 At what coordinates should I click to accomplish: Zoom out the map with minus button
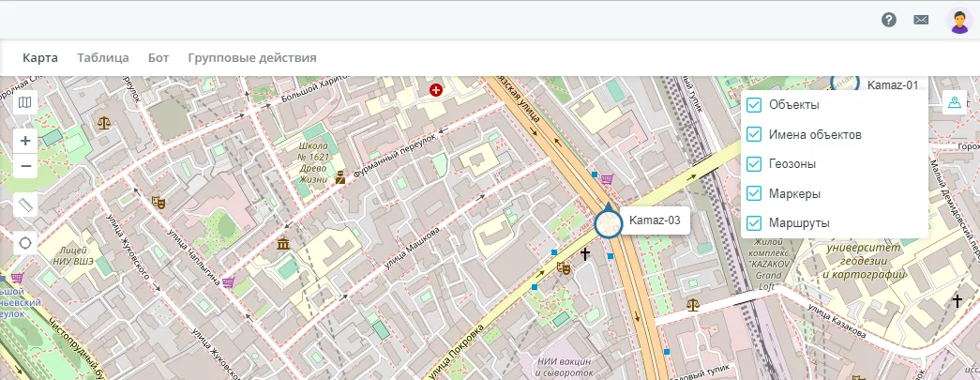25,166
